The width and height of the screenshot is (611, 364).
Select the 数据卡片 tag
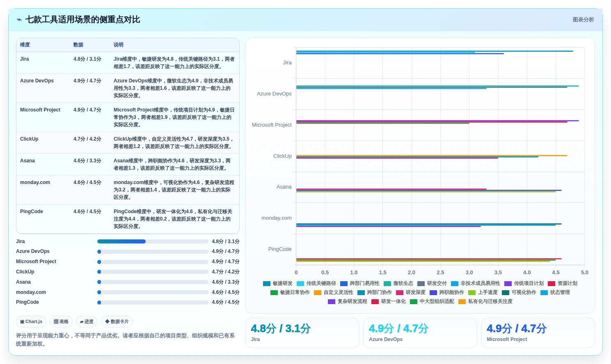[117, 322]
